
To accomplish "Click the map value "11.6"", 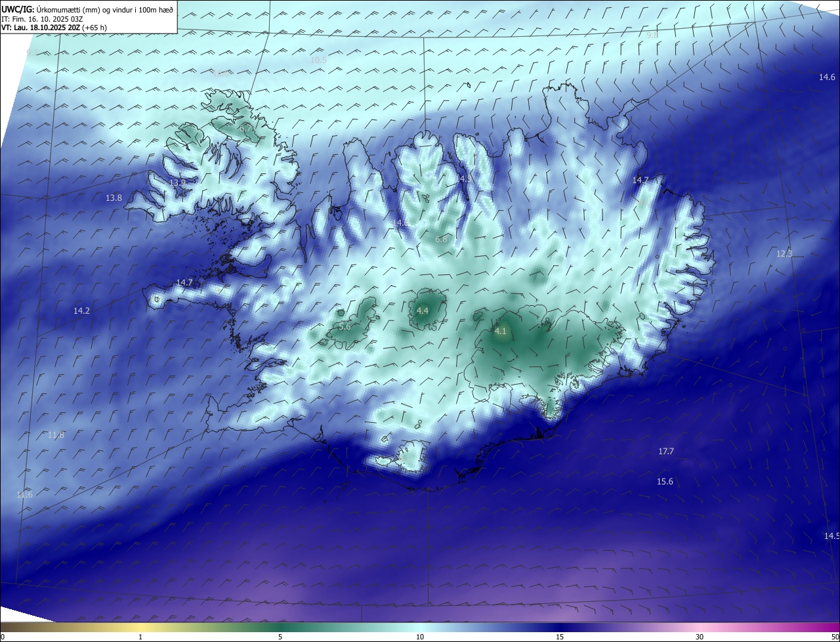I will tap(24, 495).
